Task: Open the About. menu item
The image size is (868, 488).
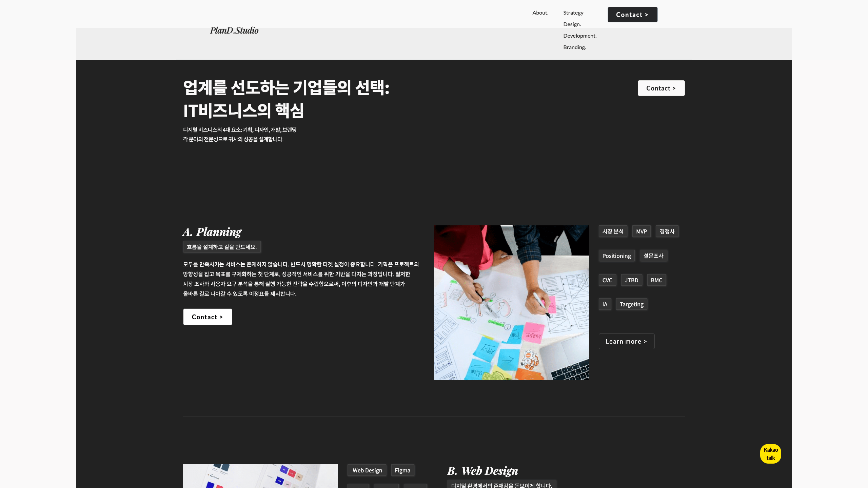Action: pyautogui.click(x=540, y=13)
